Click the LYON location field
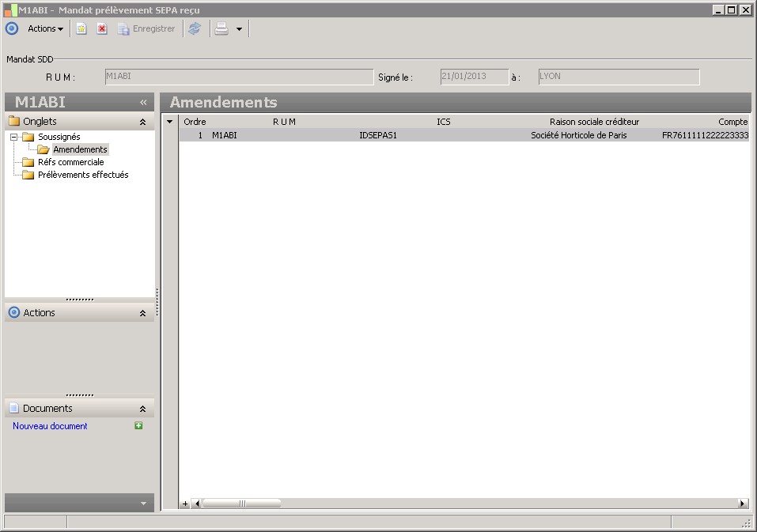Screen dimensions: 757x532 coord(619,77)
